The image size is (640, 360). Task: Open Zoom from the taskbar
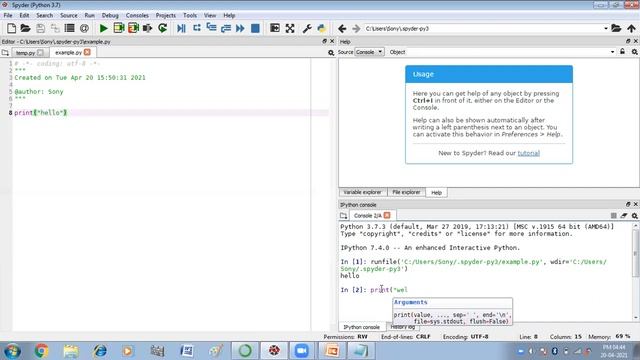302,351
